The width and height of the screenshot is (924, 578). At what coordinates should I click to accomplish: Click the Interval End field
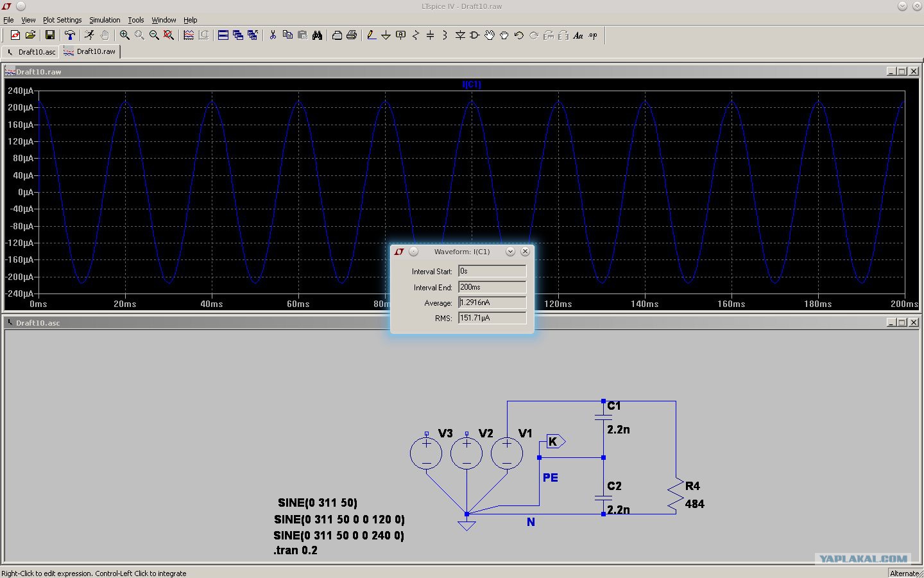coord(492,287)
